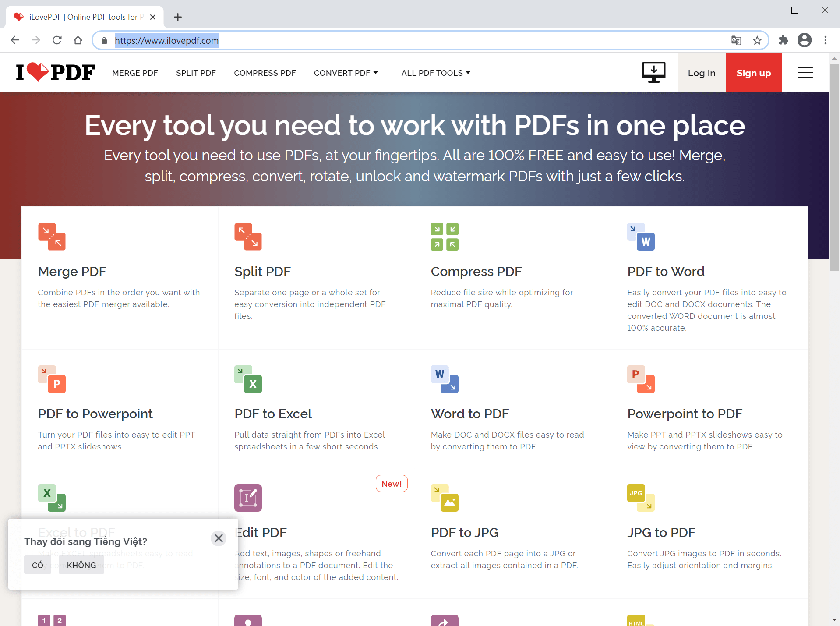Screen dimensions: 840x626
Task: Open the hamburger menu icon
Action: [x=805, y=73]
